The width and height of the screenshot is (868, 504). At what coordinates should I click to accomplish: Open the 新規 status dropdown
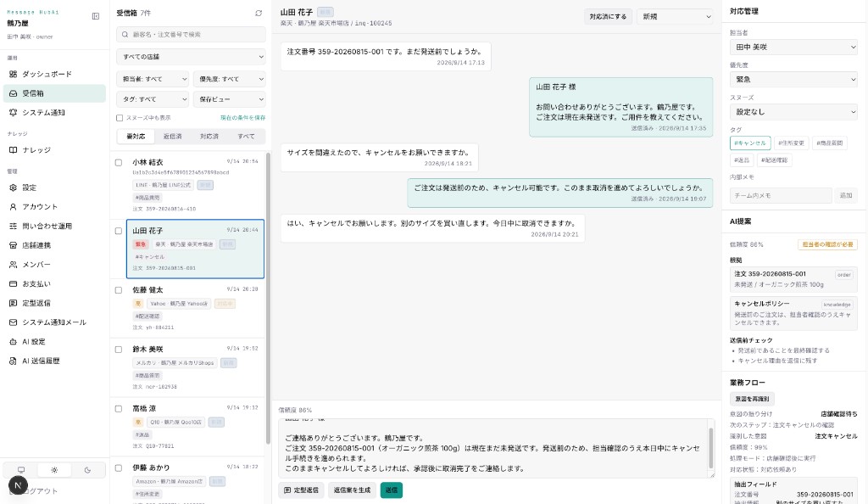(x=675, y=17)
